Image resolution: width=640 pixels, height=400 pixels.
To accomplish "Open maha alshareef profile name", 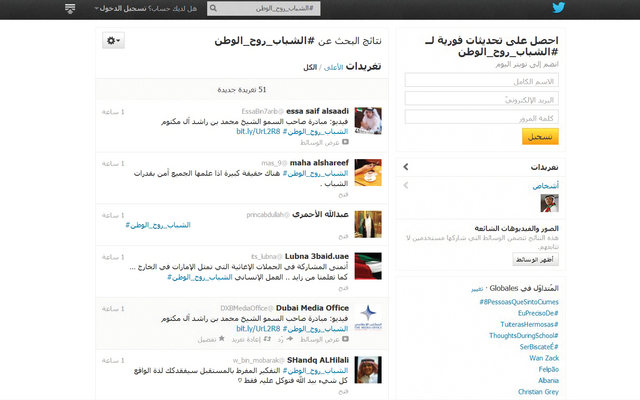I will (319, 163).
